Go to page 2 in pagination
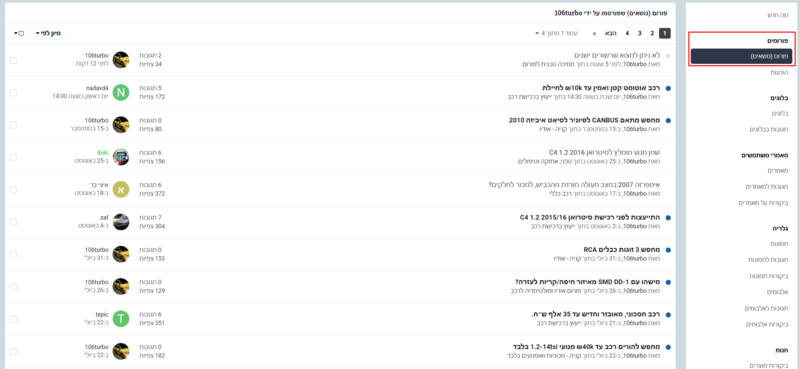 coord(652,33)
